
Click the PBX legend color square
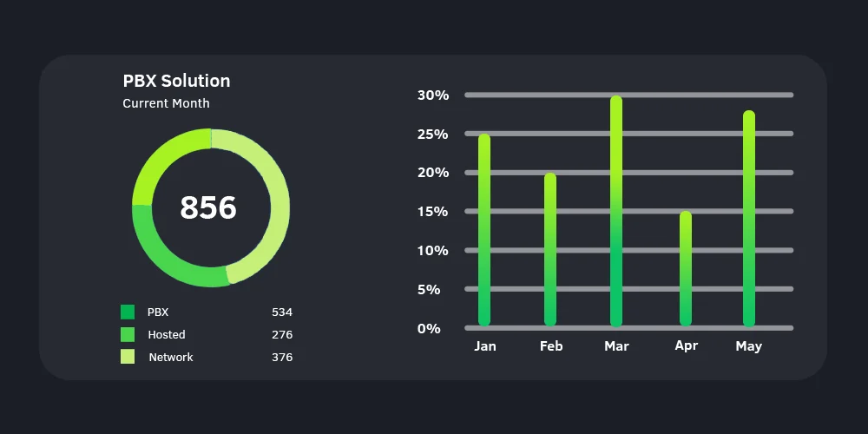pyautogui.click(x=128, y=312)
